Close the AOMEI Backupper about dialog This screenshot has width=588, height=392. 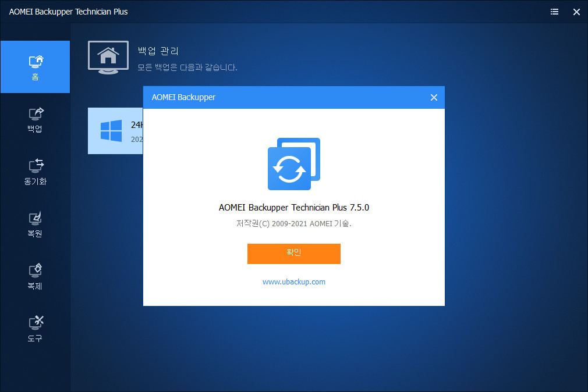[x=434, y=98]
